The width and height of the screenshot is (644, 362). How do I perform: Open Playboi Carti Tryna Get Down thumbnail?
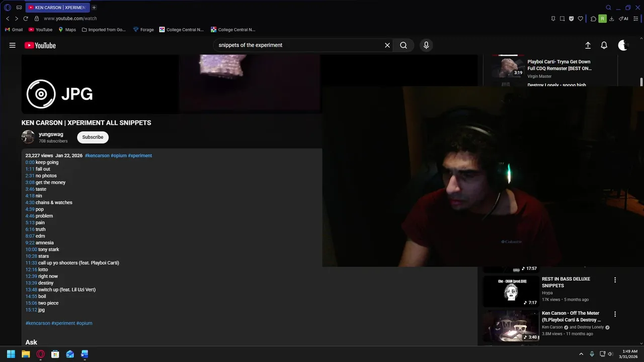click(508, 67)
